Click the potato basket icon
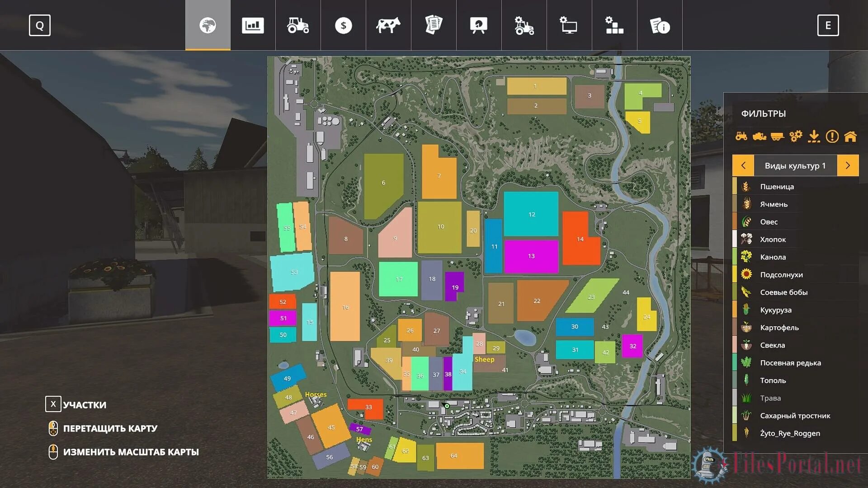 click(746, 328)
